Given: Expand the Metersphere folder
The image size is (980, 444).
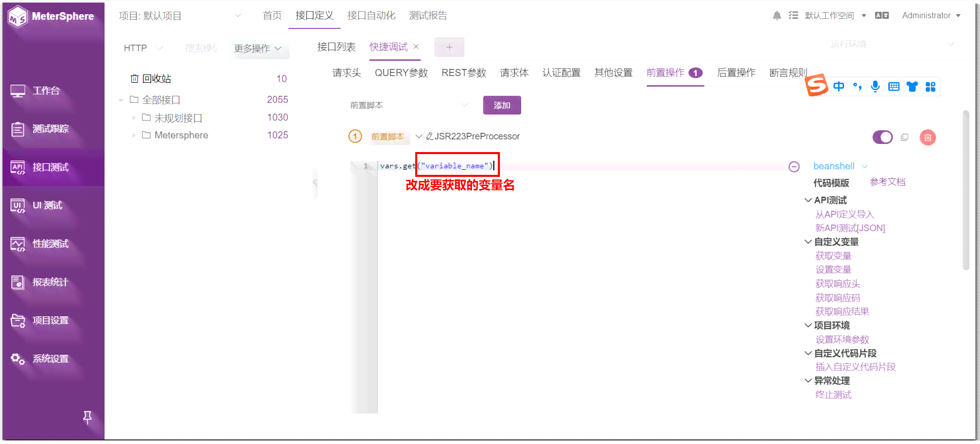Looking at the screenshot, I should tap(133, 136).
